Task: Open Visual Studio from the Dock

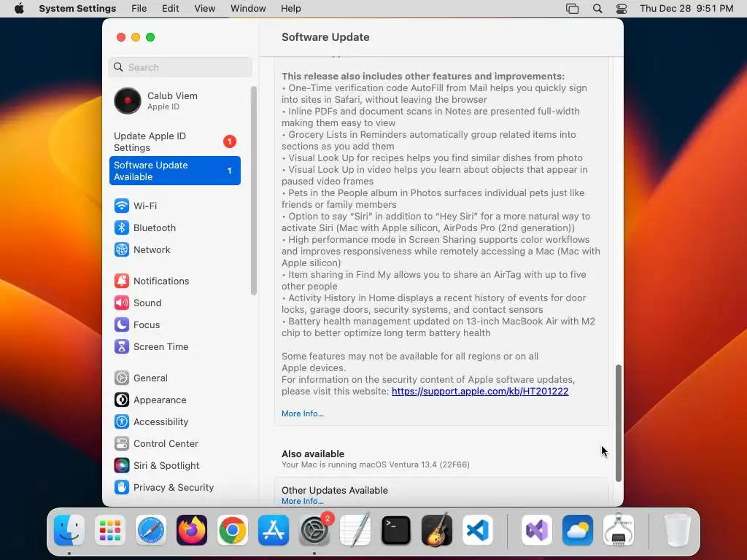Action: tap(537, 530)
